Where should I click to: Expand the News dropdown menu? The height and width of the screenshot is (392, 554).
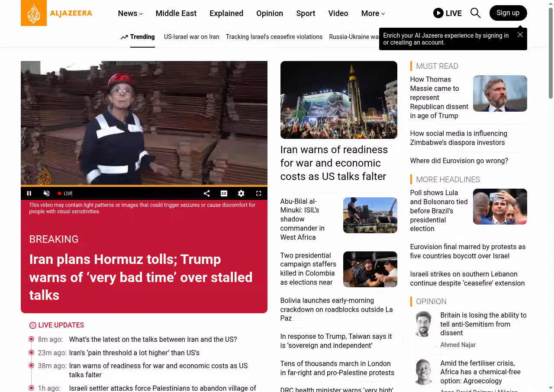(130, 13)
